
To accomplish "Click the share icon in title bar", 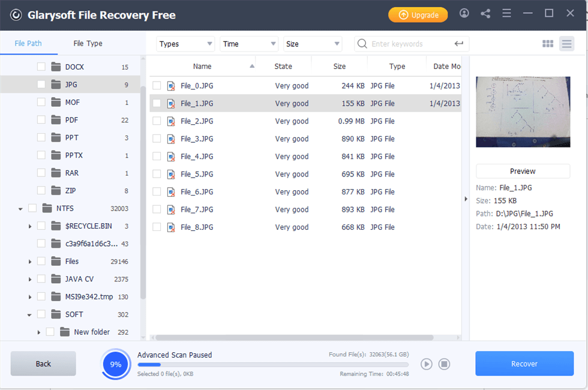I will click(485, 14).
